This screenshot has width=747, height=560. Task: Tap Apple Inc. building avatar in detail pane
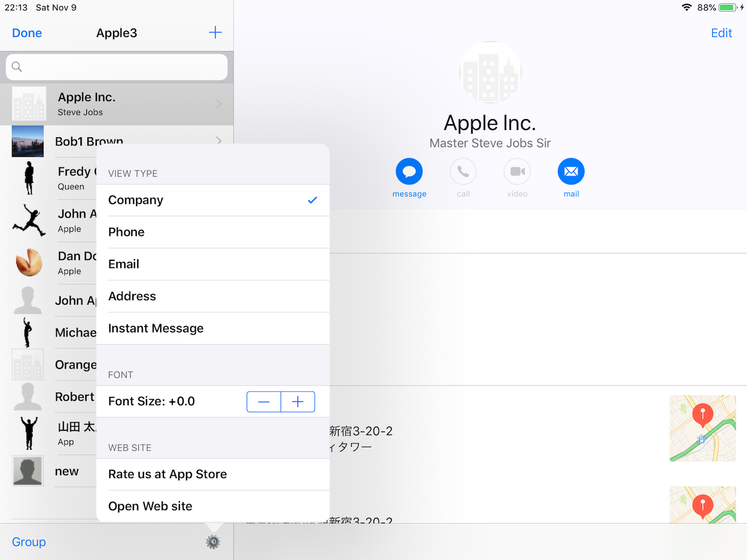(491, 72)
